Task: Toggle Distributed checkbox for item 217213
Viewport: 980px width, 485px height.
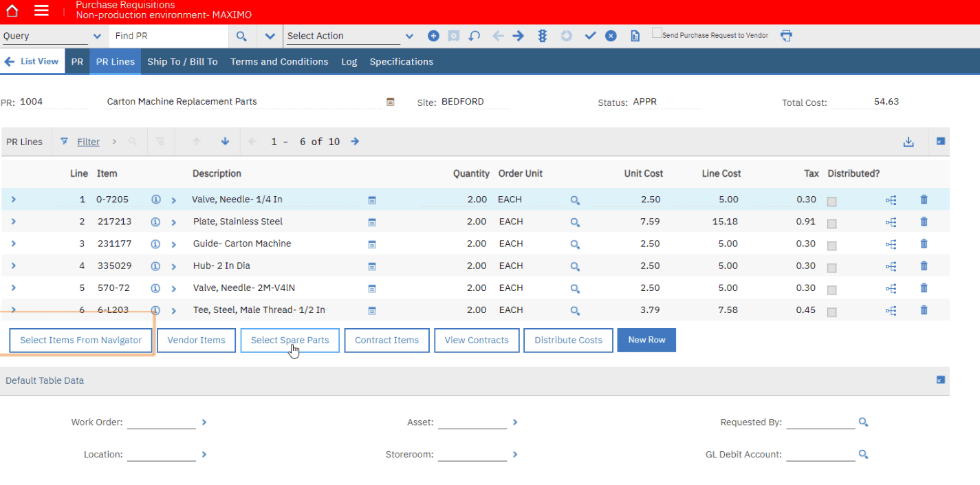Action: click(832, 224)
